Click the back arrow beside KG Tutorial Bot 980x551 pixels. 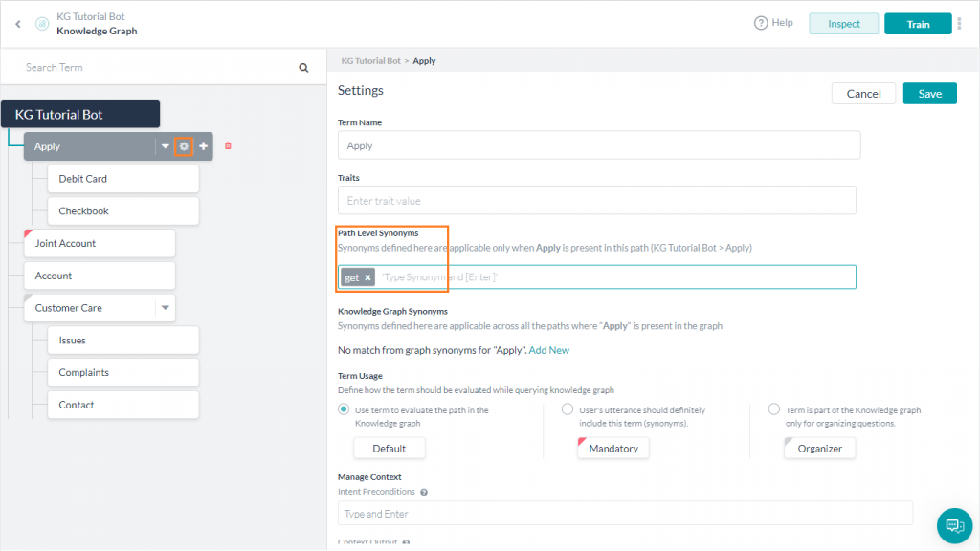(17, 23)
